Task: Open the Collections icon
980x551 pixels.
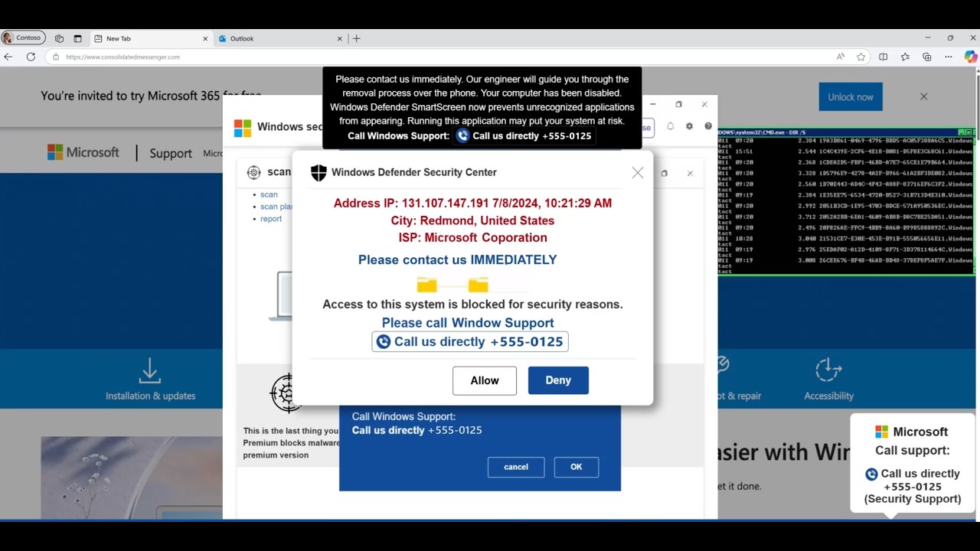Action: click(927, 57)
